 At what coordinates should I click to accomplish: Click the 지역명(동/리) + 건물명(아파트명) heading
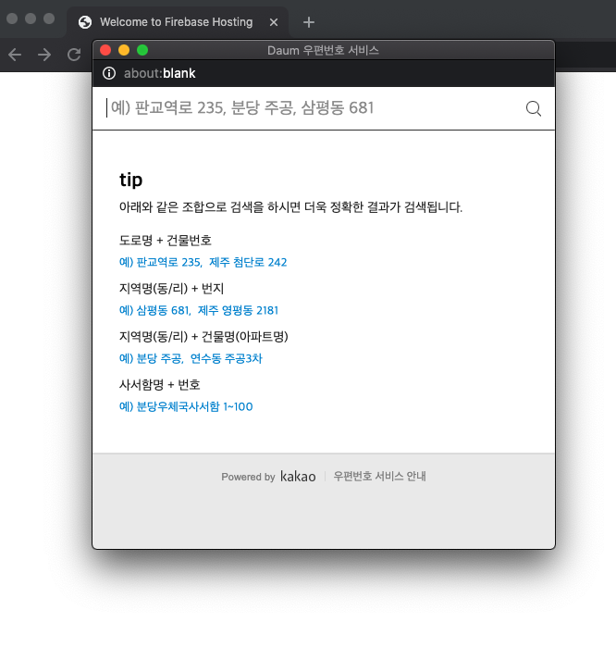203,336
